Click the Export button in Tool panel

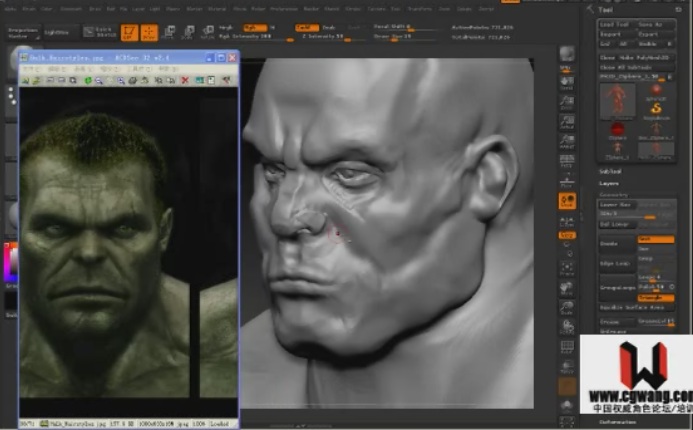(x=655, y=34)
